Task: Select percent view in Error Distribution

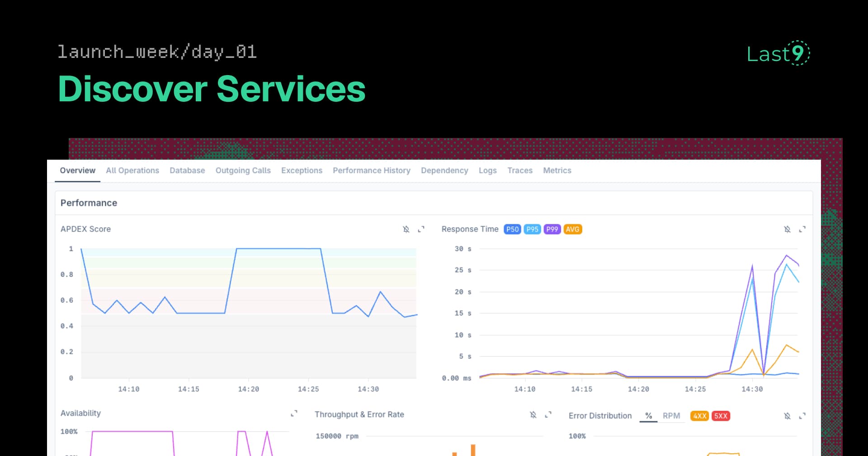Action: [648, 415]
